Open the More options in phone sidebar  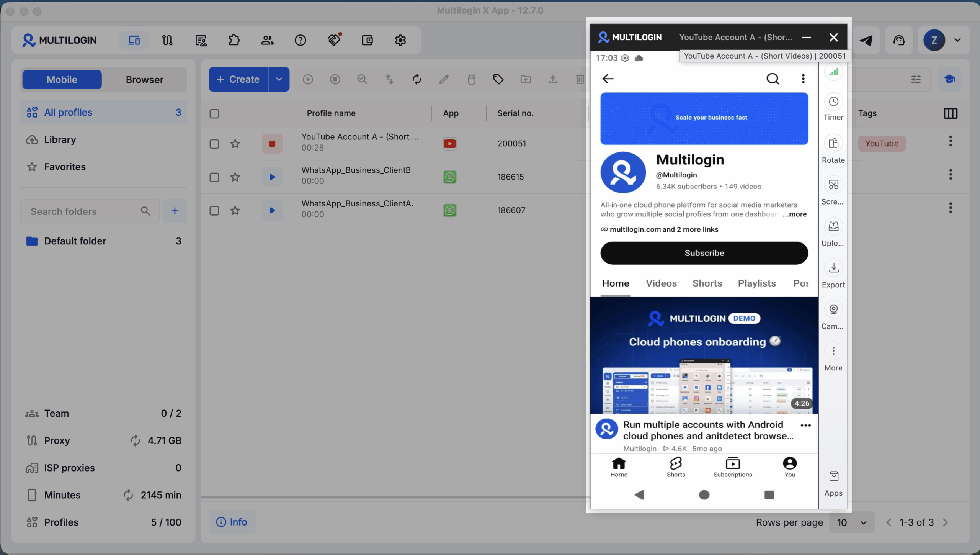(x=833, y=351)
